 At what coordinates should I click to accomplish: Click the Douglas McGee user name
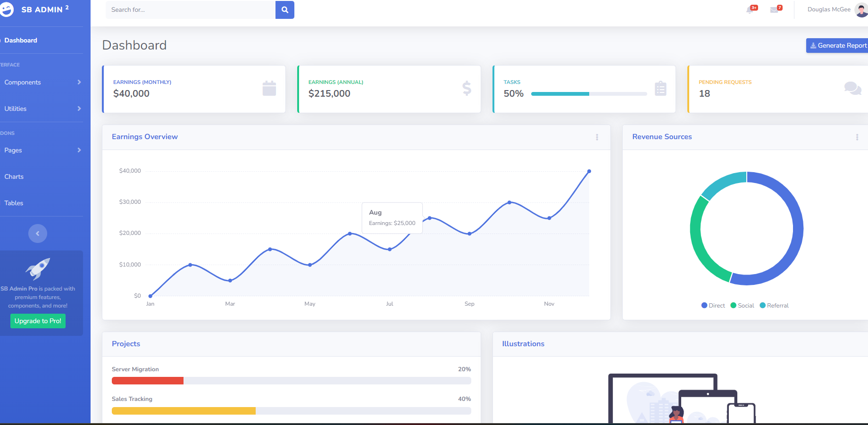pyautogui.click(x=829, y=9)
